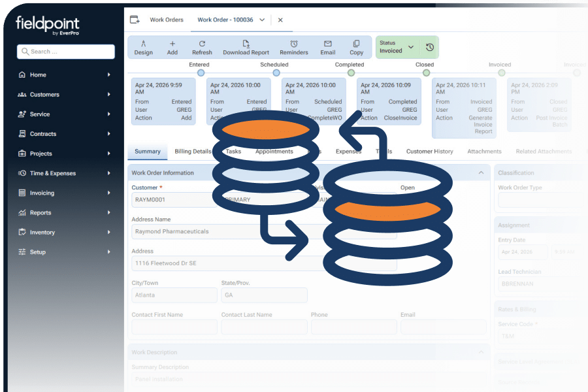The width and height of the screenshot is (588, 392).
Task: Click the Contact Last Name field
Action: 265,327
